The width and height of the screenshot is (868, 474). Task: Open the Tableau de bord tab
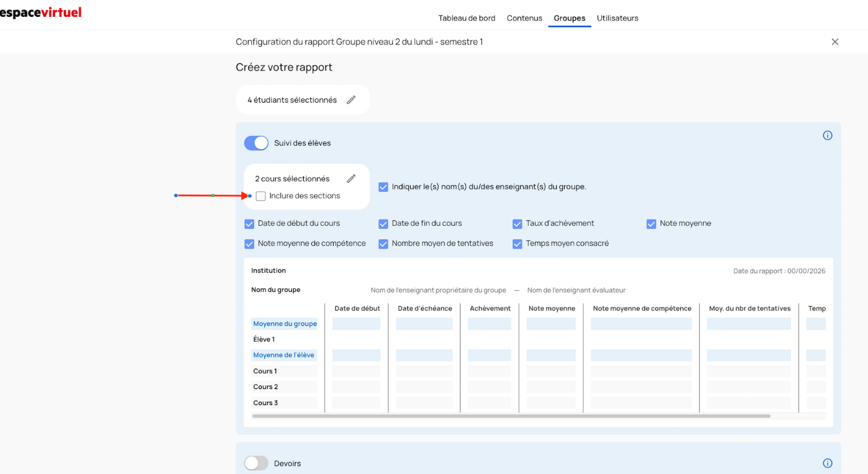pyautogui.click(x=467, y=18)
